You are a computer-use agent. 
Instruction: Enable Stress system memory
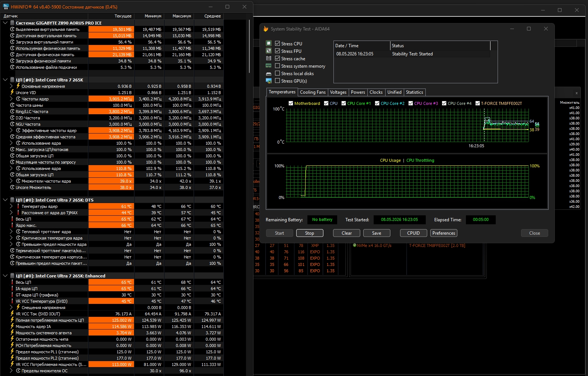pyautogui.click(x=277, y=66)
